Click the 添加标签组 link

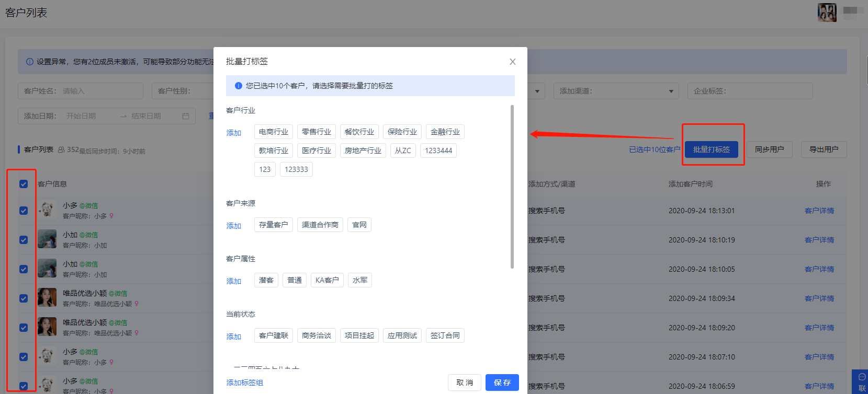pyautogui.click(x=244, y=383)
